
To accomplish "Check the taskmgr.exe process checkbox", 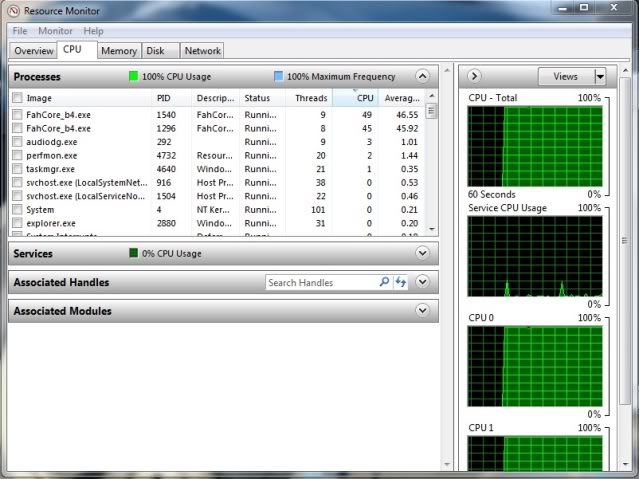I will pyautogui.click(x=17, y=169).
